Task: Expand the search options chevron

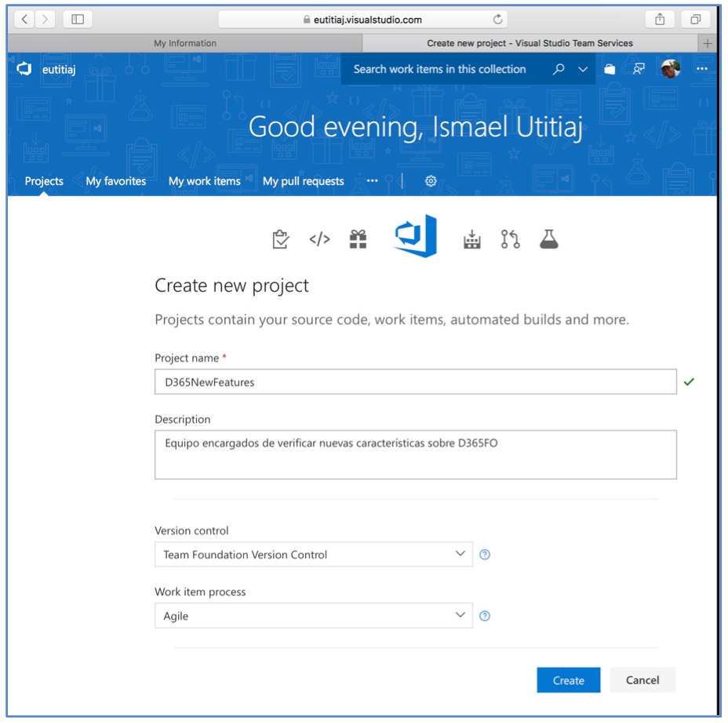Action: click(x=583, y=69)
